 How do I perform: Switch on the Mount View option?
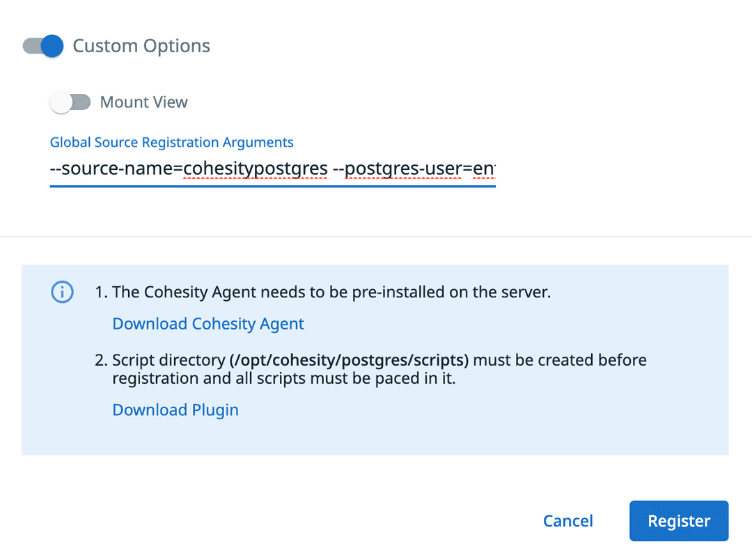point(70,102)
